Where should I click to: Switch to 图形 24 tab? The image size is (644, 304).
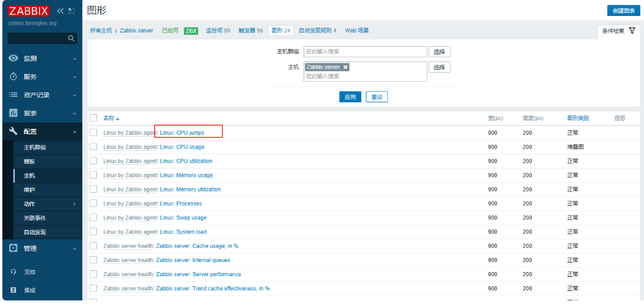(x=281, y=30)
